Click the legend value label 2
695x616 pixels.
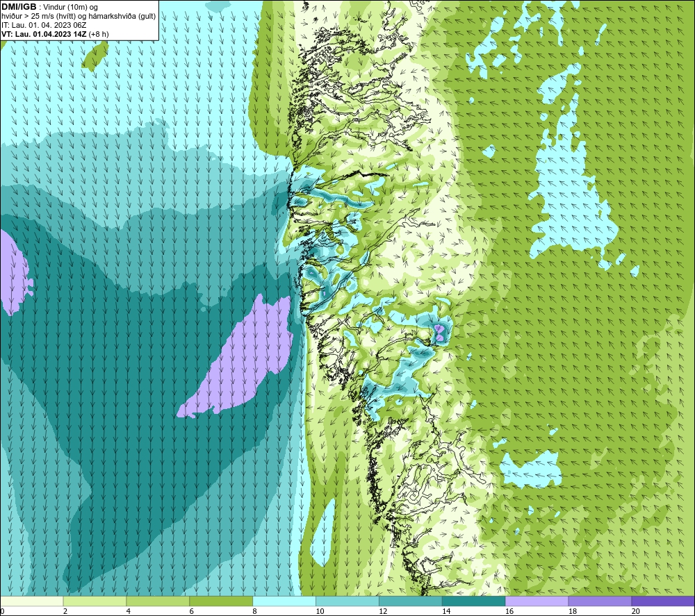(65, 612)
